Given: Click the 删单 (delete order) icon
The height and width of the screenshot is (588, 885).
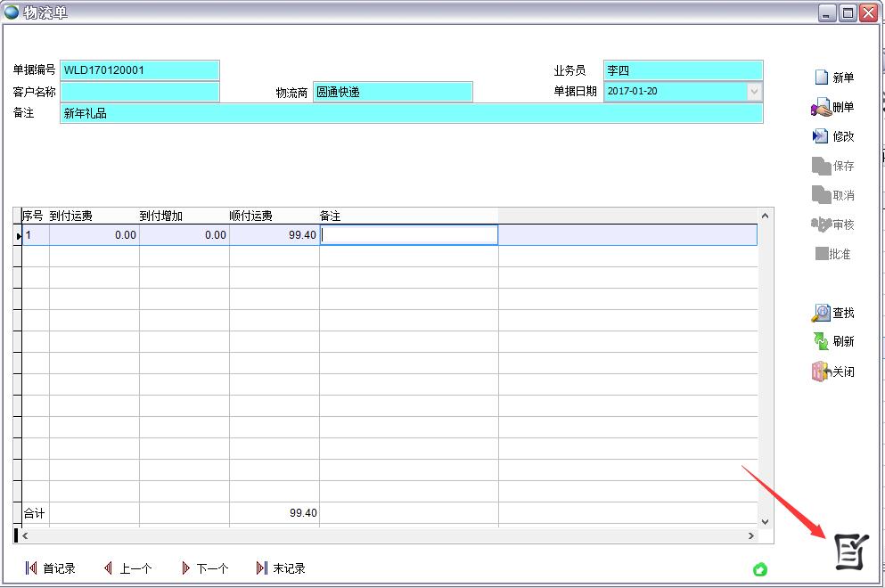Looking at the screenshot, I should [821, 108].
